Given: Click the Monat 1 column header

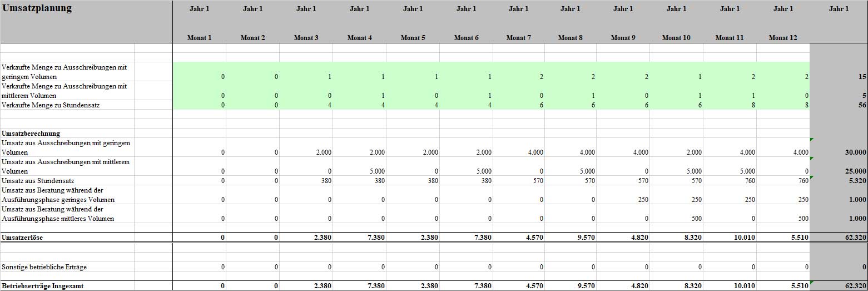Looking at the screenshot, I should [x=199, y=38].
